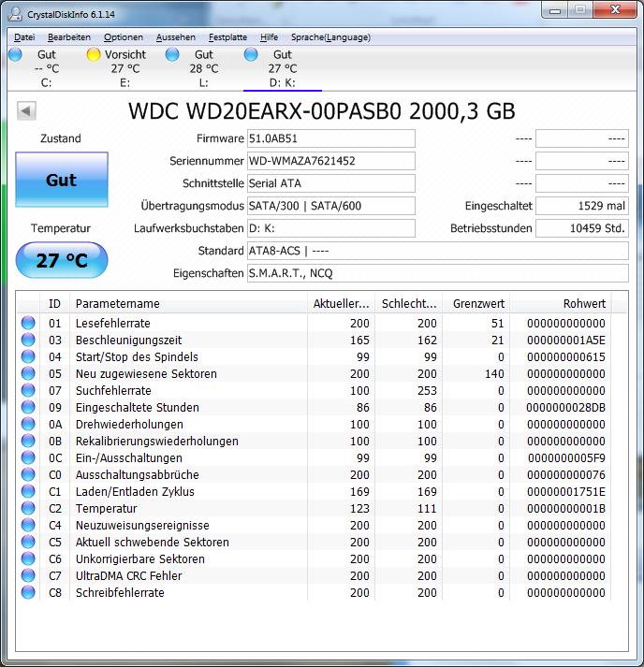
Task: Click status orb of Temperatur row C2
Action: coord(28,508)
